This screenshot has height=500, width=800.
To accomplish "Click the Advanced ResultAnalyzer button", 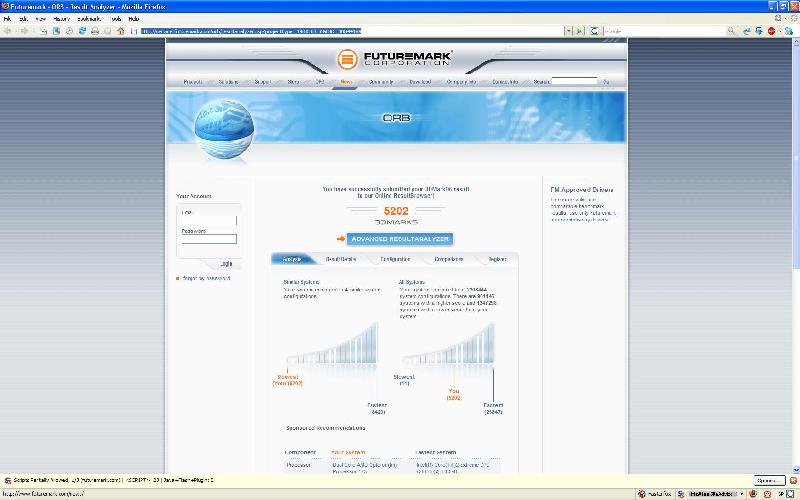I will tap(400, 239).
